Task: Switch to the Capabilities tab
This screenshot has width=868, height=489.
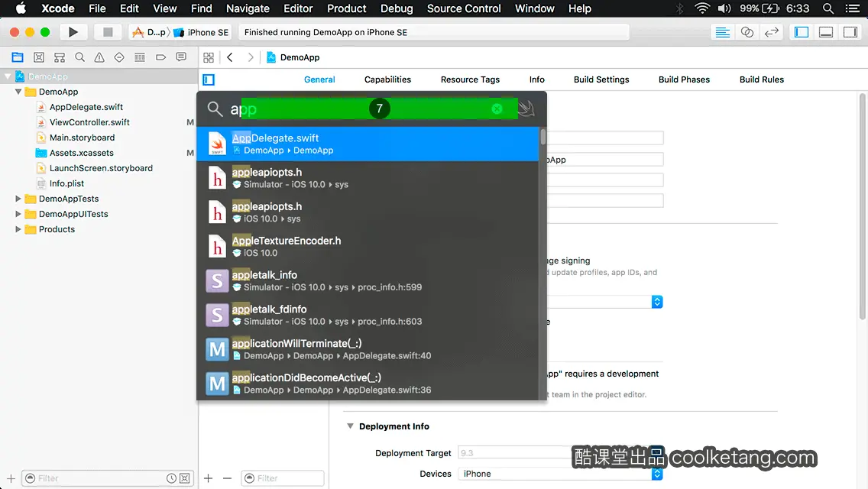Action: (387, 79)
